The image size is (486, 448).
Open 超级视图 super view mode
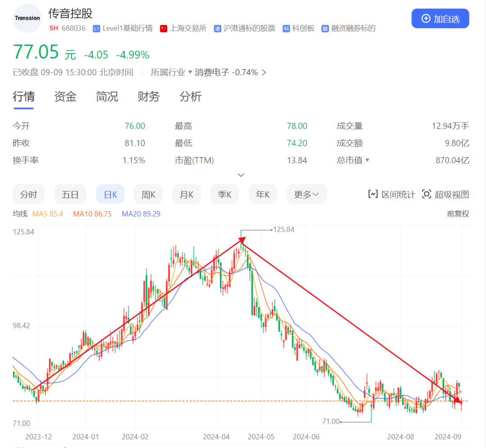tap(445, 195)
